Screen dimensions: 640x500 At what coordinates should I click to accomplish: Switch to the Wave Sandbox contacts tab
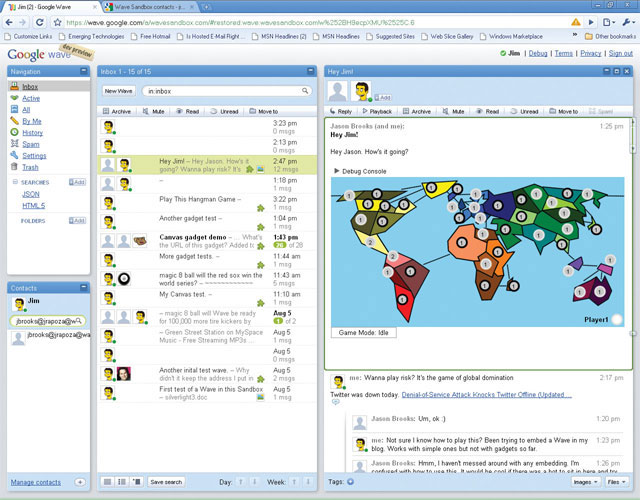click(x=149, y=7)
